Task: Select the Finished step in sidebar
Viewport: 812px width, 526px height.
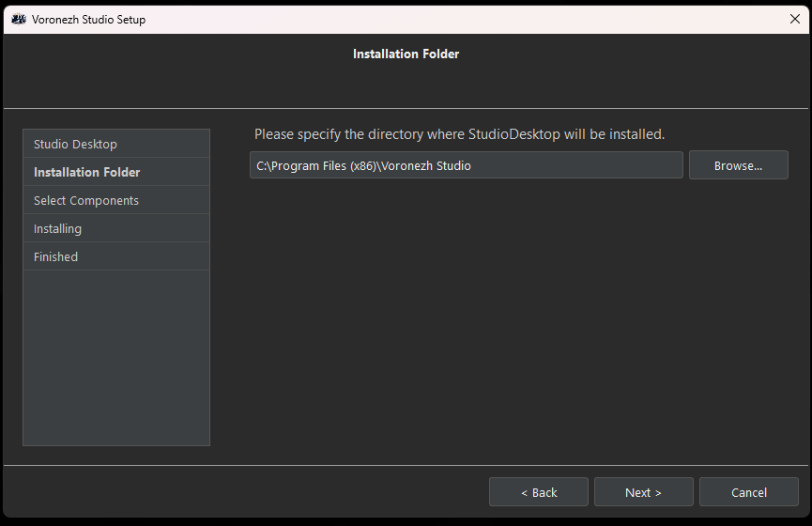Action: click(116, 256)
